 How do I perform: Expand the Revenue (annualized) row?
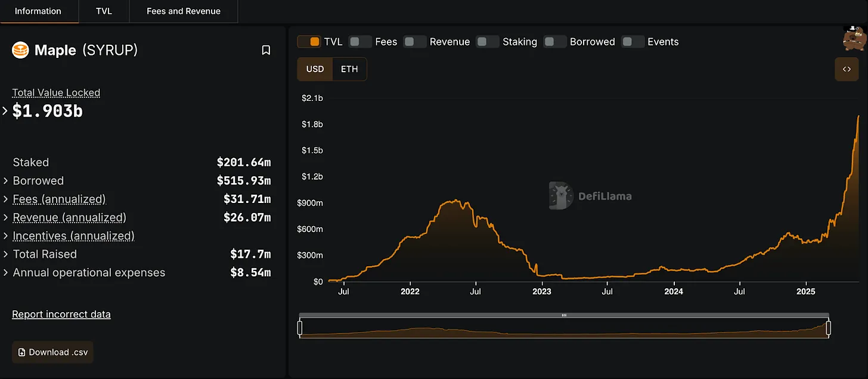tap(5, 218)
